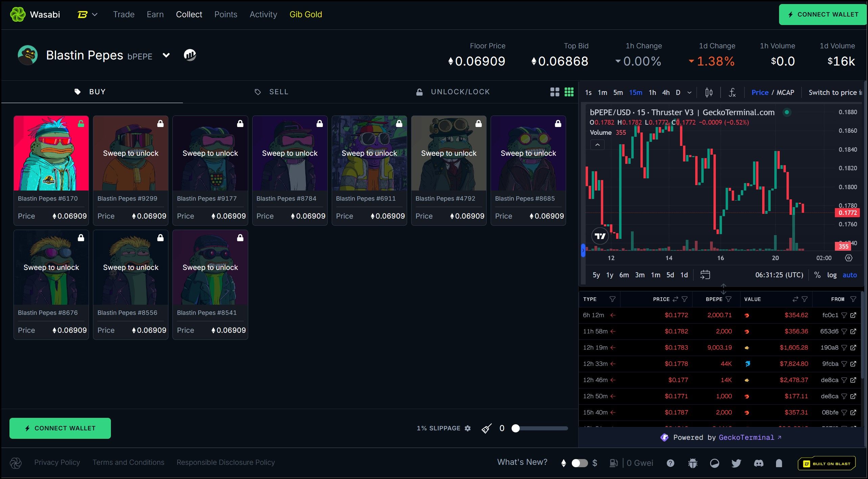
Task: Toggle log scale on chart
Action: click(x=831, y=275)
